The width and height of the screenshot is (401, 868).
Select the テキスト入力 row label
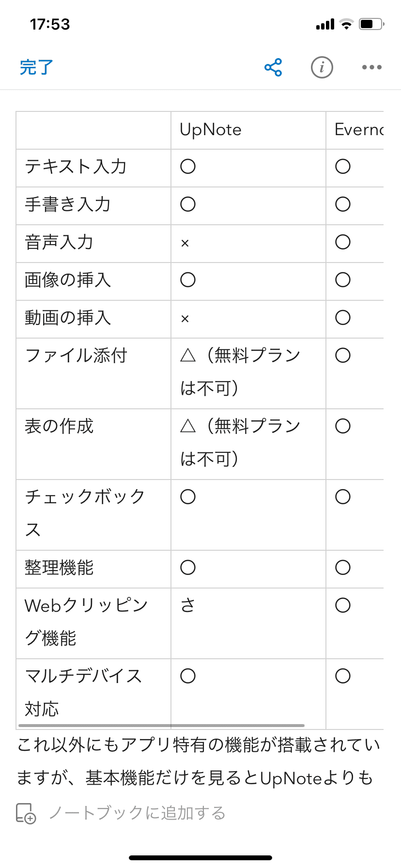click(76, 167)
